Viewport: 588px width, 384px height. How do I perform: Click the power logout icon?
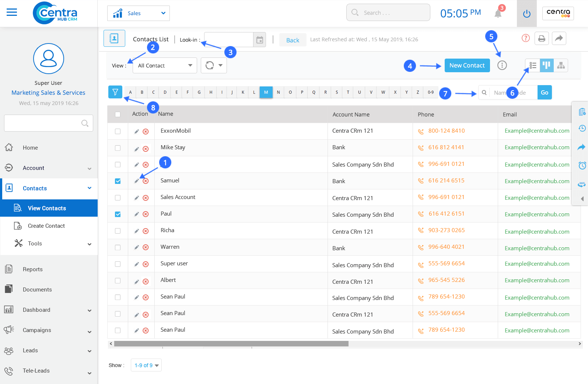(527, 14)
